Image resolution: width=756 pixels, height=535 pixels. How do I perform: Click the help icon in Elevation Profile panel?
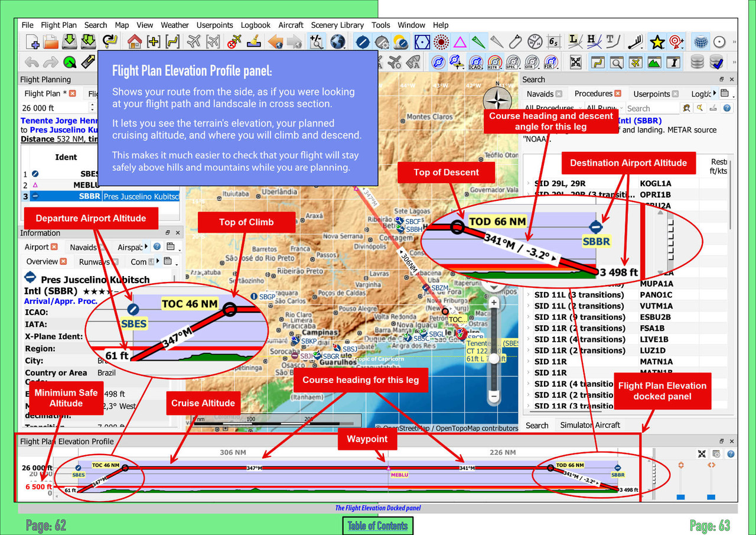(x=731, y=454)
